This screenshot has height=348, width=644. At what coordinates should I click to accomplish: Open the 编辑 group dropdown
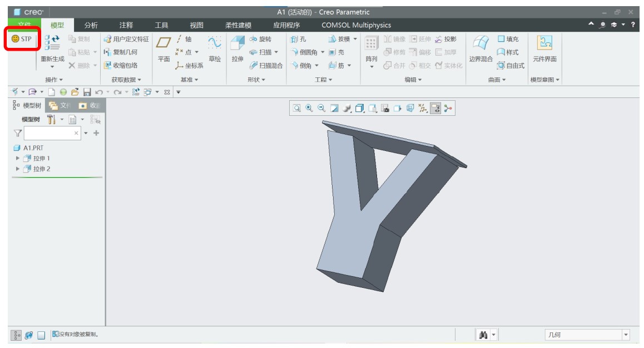click(x=413, y=80)
